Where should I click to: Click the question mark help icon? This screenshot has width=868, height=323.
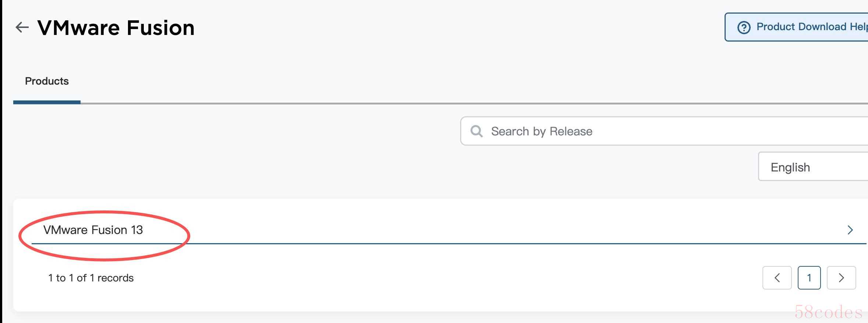(744, 27)
